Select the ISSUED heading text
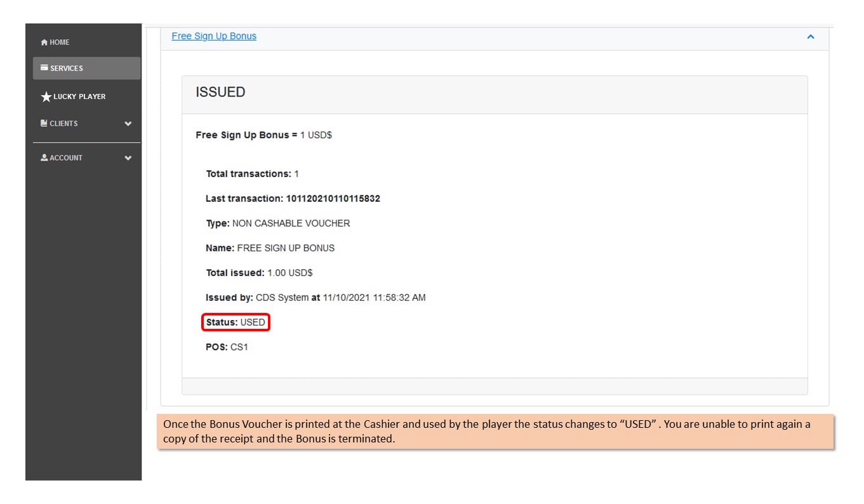 220,92
